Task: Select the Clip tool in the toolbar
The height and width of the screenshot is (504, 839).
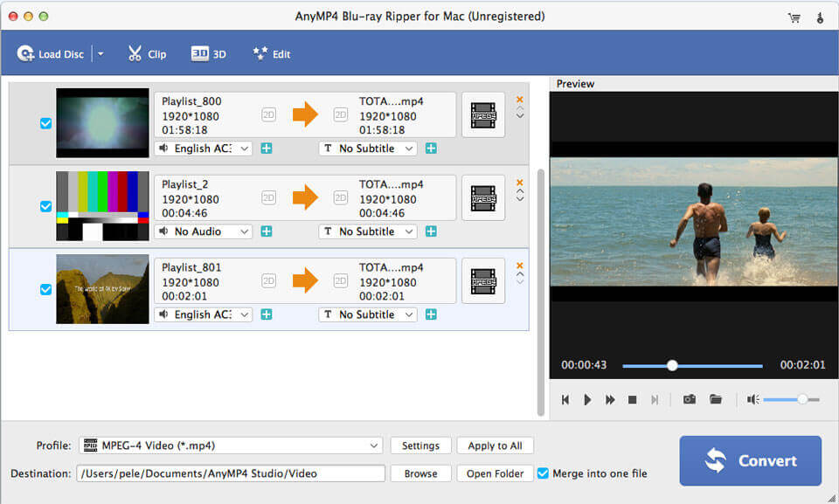Action: tap(147, 53)
